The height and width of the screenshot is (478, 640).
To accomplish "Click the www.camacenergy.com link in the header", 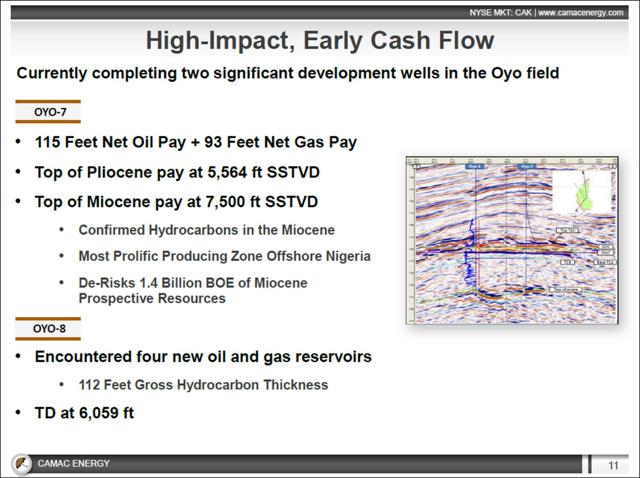I will coord(580,13).
